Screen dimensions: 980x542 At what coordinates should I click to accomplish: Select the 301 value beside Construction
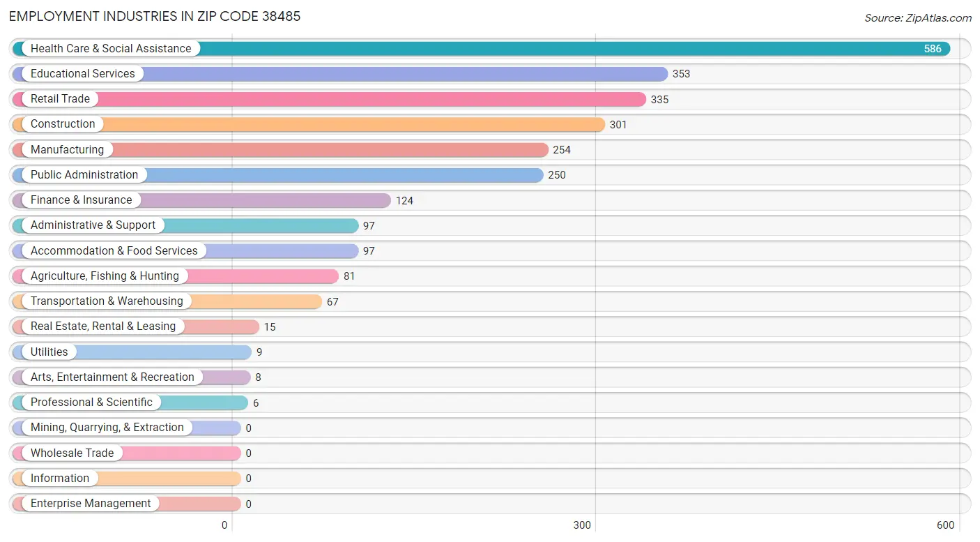pyautogui.click(x=618, y=125)
